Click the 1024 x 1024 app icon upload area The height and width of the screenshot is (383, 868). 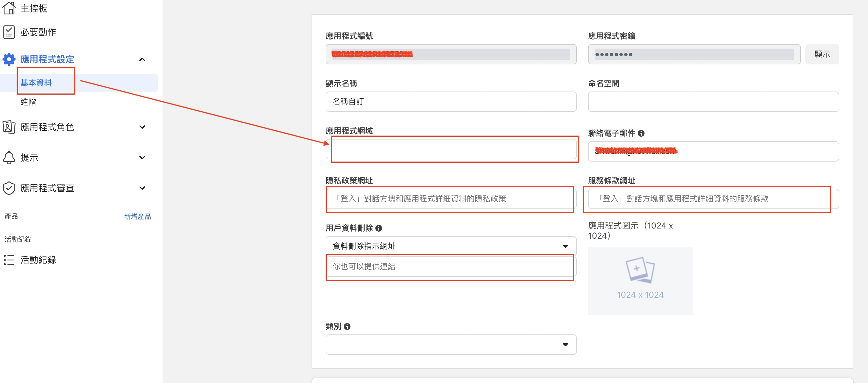point(640,281)
